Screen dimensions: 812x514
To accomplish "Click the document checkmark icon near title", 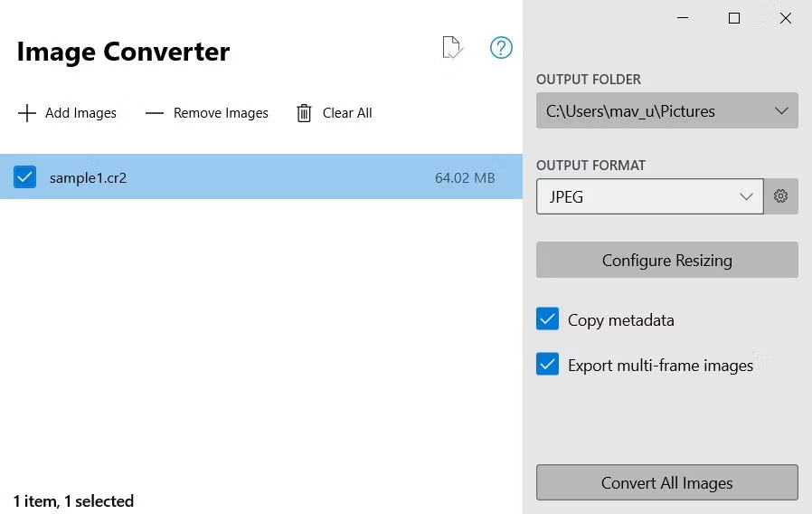I will tap(451, 48).
